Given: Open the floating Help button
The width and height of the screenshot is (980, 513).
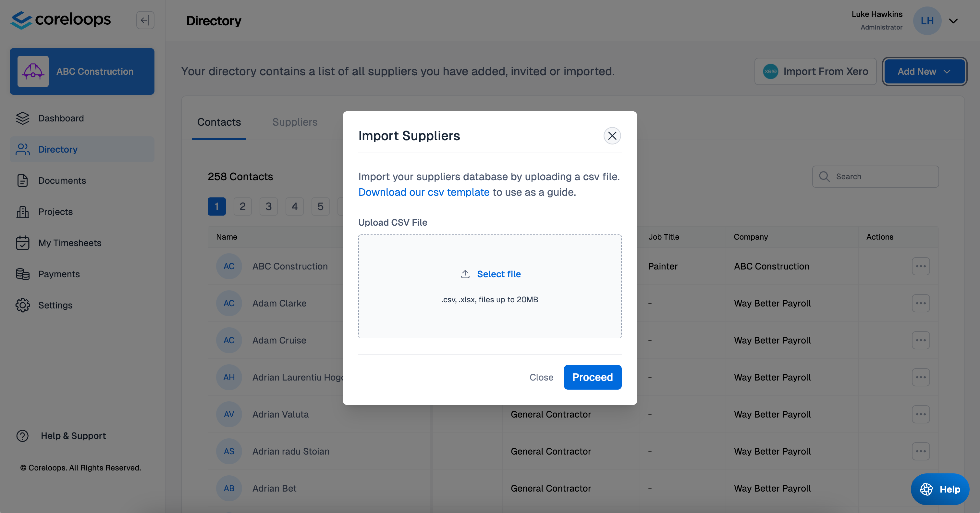Looking at the screenshot, I should tap(940, 489).
